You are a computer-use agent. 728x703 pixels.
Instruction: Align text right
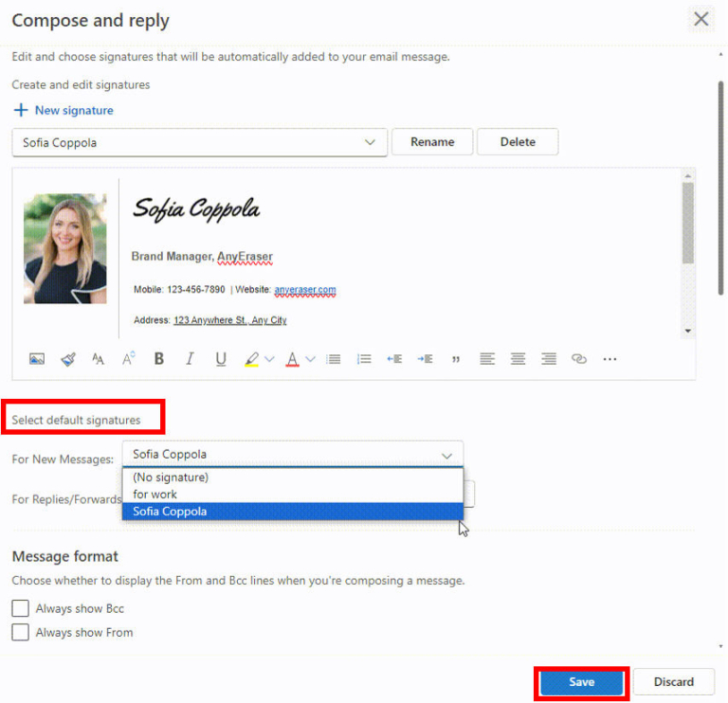[549, 359]
